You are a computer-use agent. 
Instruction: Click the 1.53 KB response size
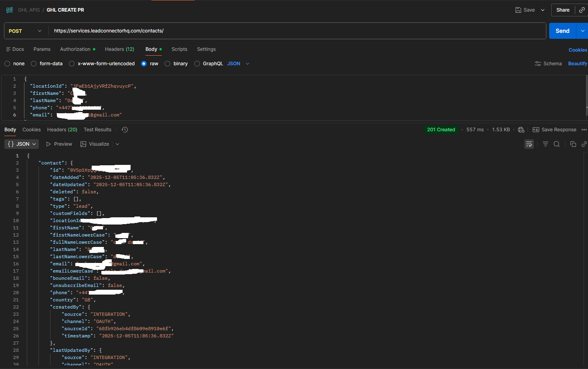pyautogui.click(x=501, y=130)
